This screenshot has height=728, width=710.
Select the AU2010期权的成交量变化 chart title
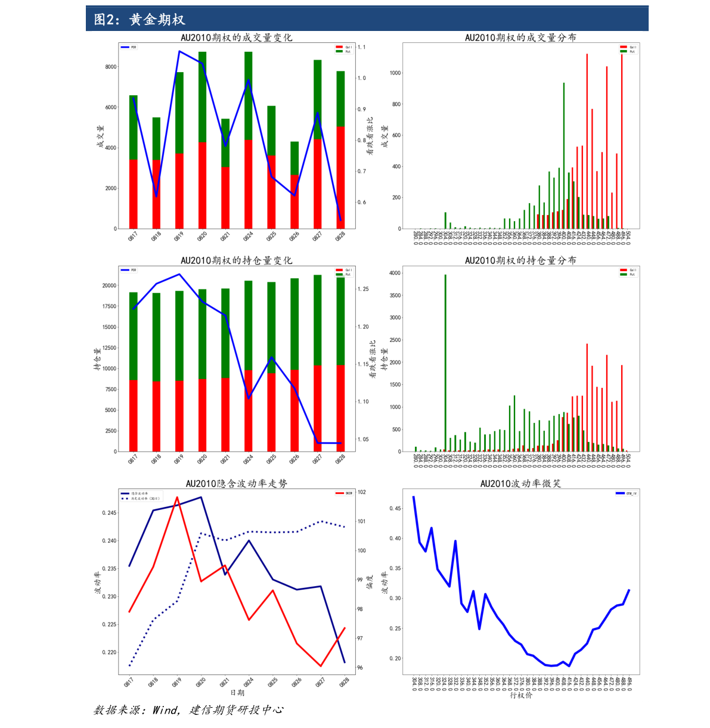coord(237,38)
